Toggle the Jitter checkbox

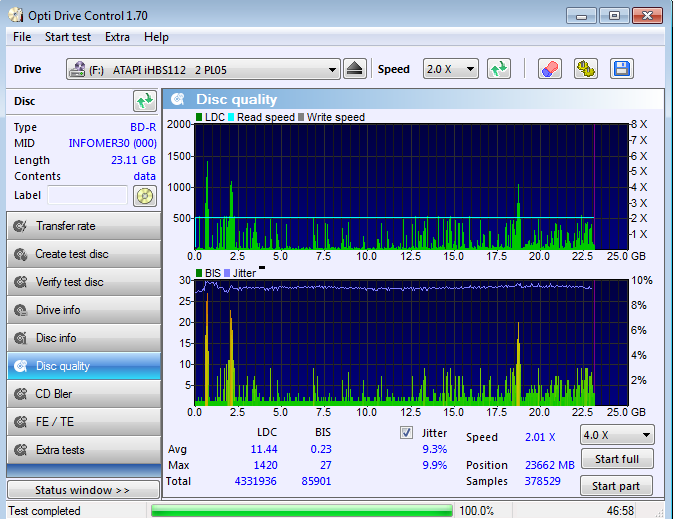coord(406,432)
